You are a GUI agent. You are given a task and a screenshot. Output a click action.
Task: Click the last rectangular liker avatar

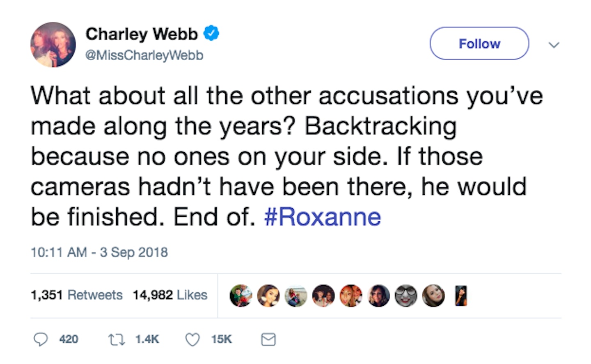point(461,296)
